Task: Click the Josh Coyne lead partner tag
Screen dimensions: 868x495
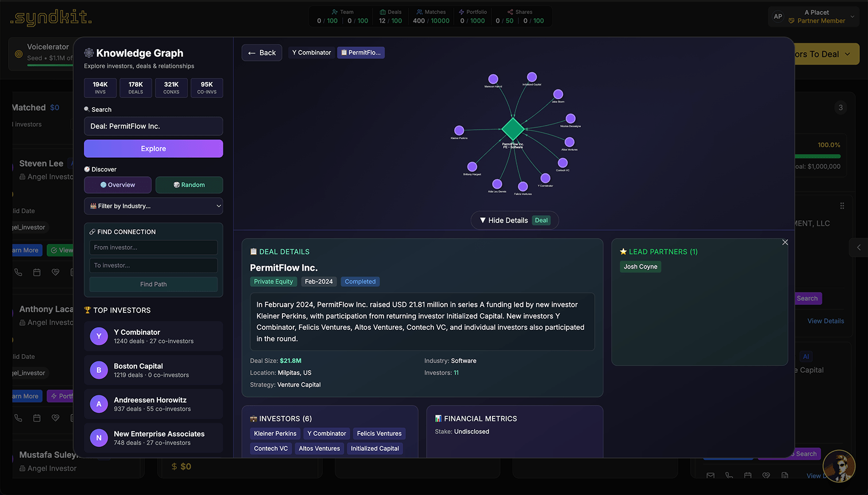Action: (641, 267)
